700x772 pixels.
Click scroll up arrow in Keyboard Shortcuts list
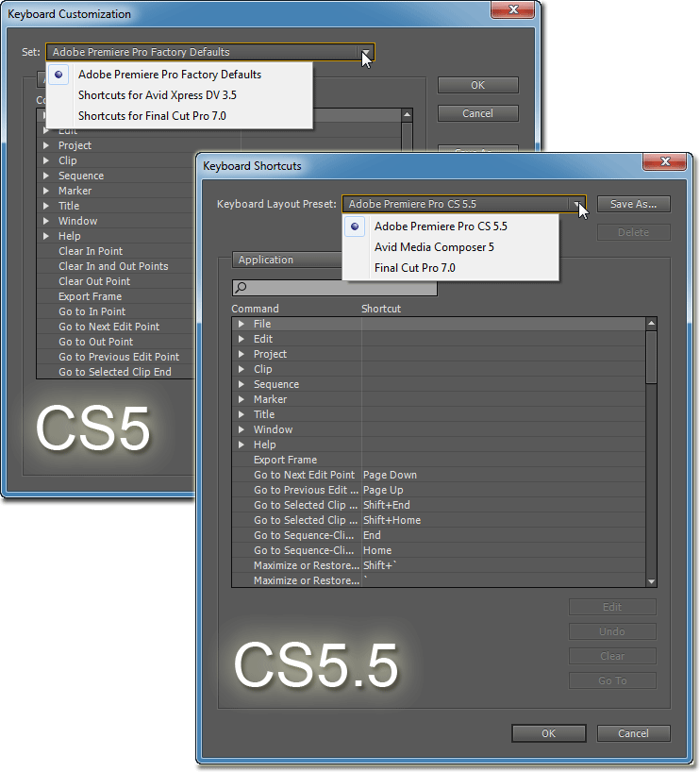tap(651, 324)
